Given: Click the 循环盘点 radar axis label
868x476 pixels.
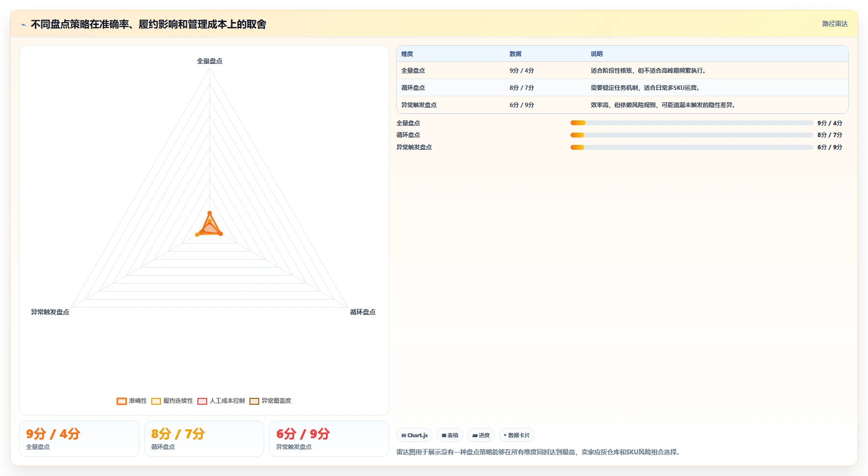Looking at the screenshot, I should pos(363,312).
